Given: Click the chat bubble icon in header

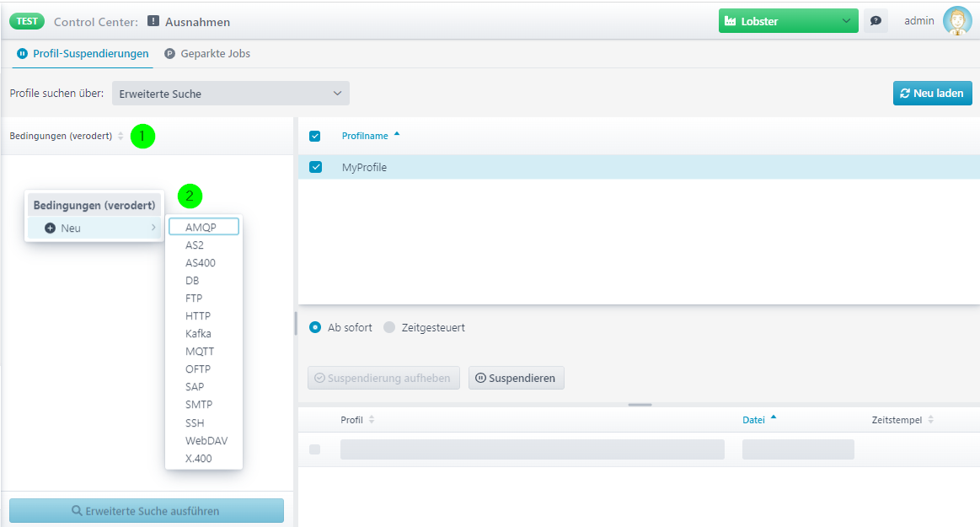Looking at the screenshot, I should [x=876, y=21].
